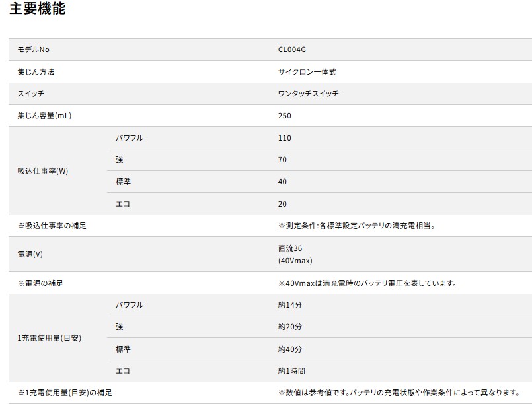Click the 集じん容量(mL) label
The width and height of the screenshot is (532, 404).
click(44, 116)
